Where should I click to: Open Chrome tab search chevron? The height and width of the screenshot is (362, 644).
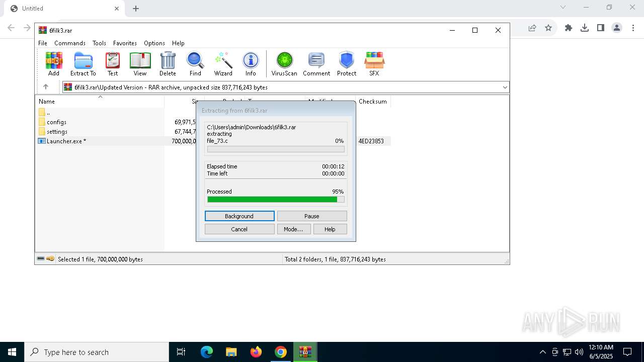click(x=563, y=8)
